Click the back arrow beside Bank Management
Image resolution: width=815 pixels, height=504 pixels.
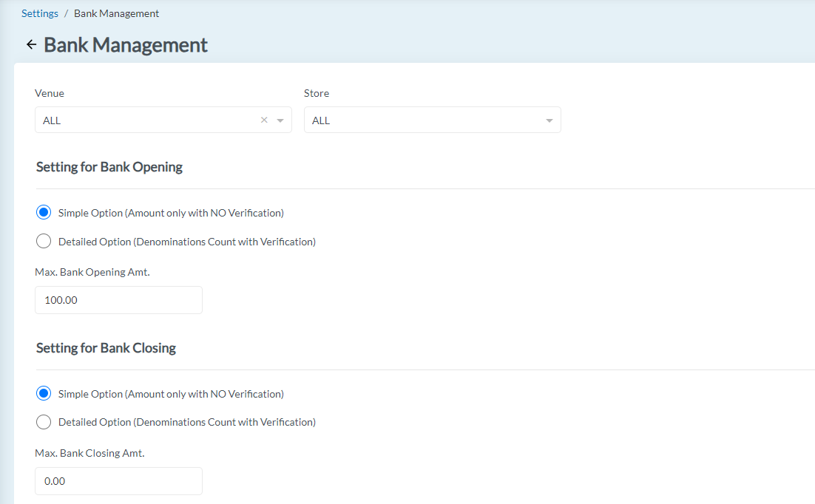pos(31,44)
